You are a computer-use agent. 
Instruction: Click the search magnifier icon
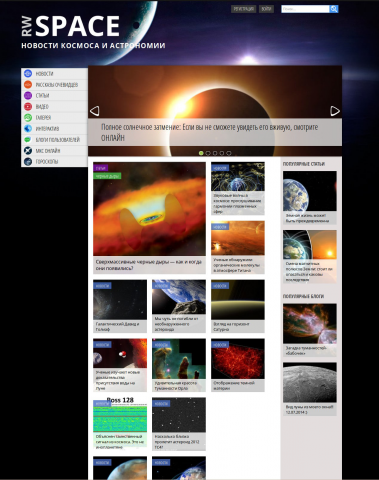[x=334, y=9]
